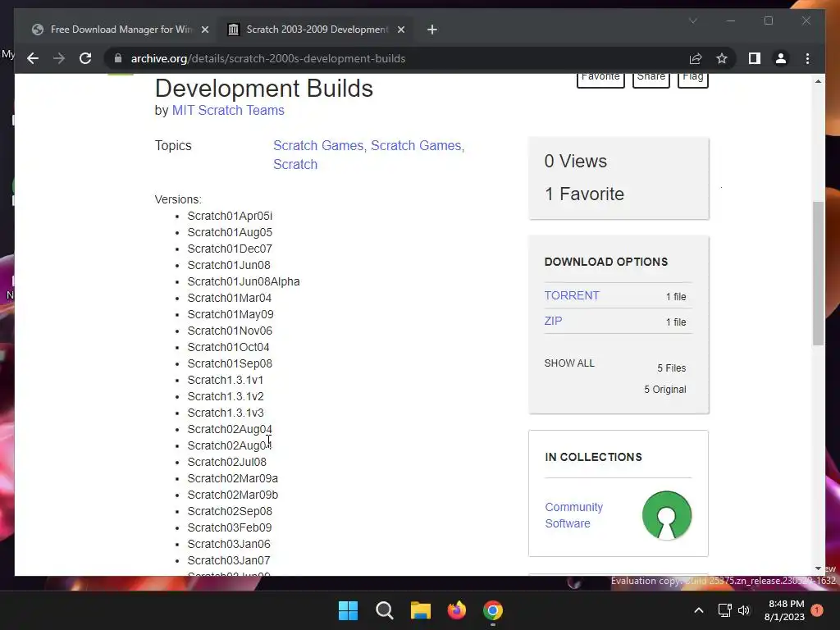Click the Share button
The width and height of the screenshot is (840, 630).
coord(651,79)
